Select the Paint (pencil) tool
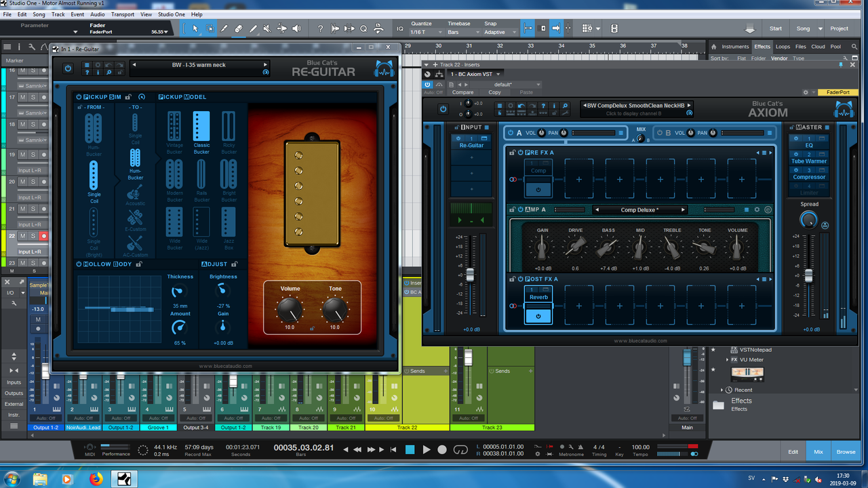Image resolution: width=868 pixels, height=488 pixels. (254, 28)
